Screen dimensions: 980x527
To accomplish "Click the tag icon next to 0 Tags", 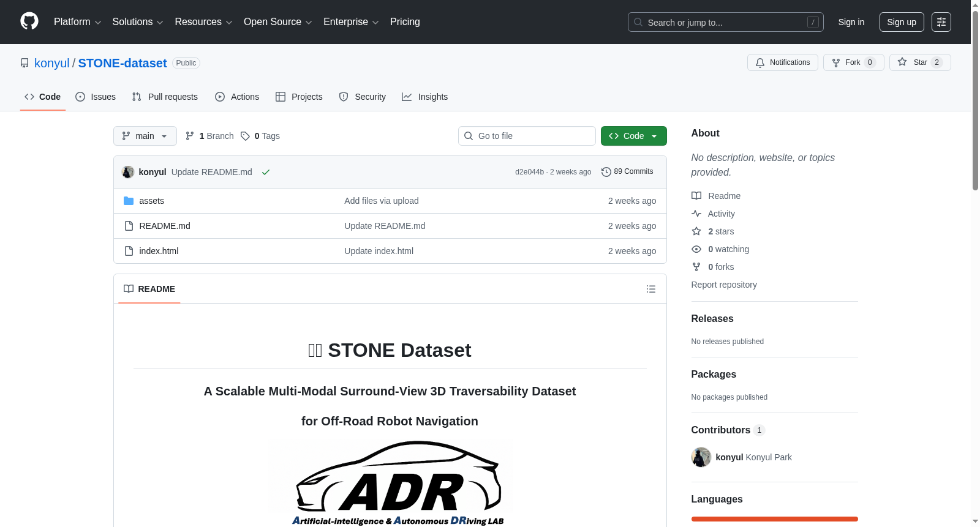I will [x=245, y=136].
